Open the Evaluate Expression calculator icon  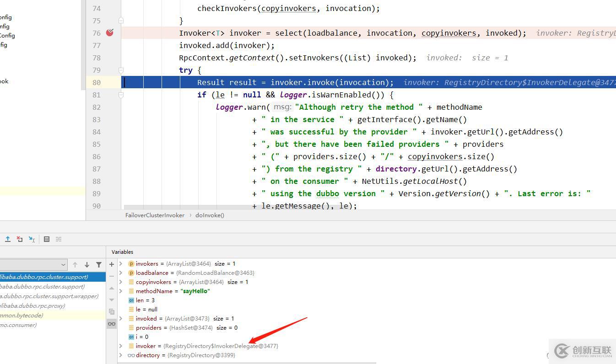click(x=47, y=239)
